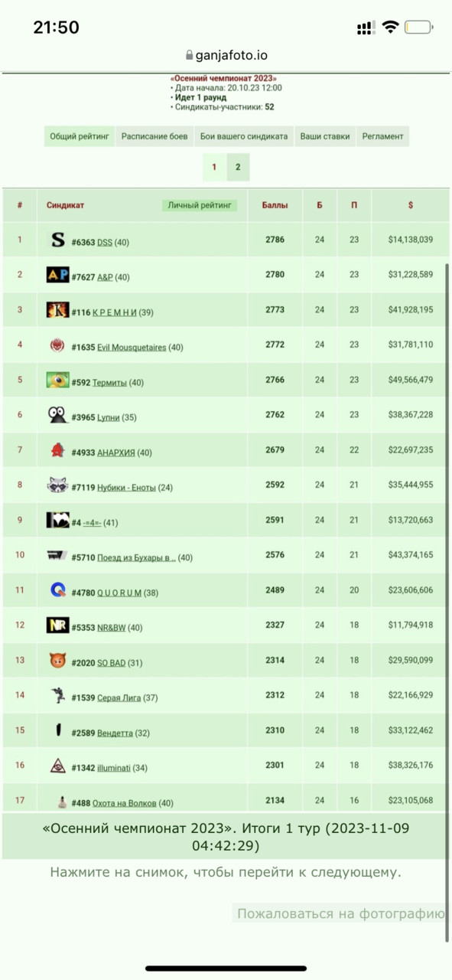Go to page 2 of the rating
Screen dimensions: 452x980
tap(238, 167)
